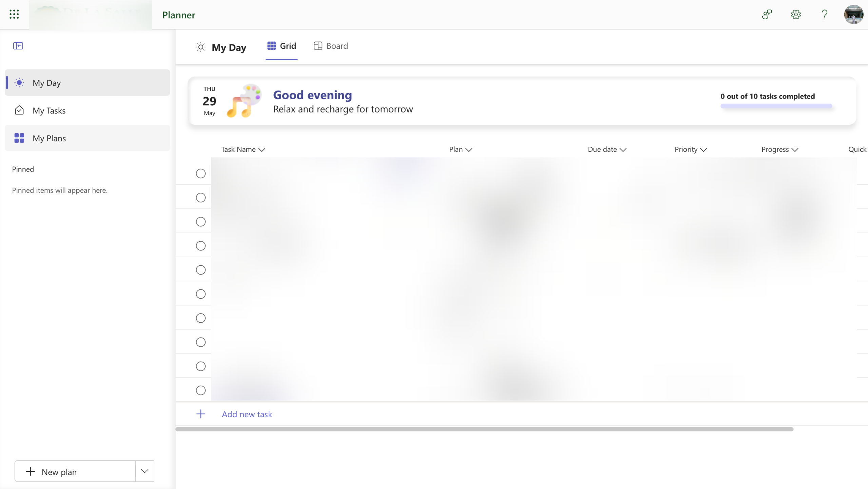Click the '0 out of 10 tasks completed' text
Viewport: 868px width, 489px height.
pyautogui.click(x=768, y=96)
